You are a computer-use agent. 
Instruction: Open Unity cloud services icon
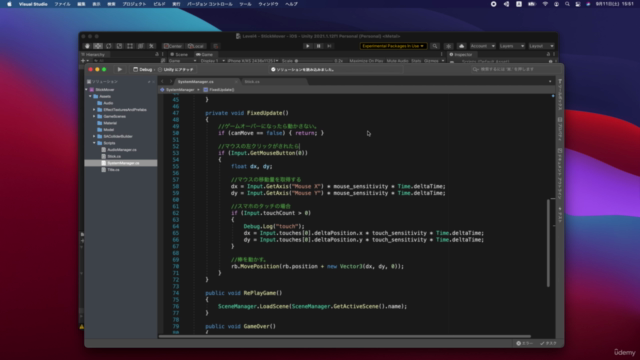click(x=461, y=46)
